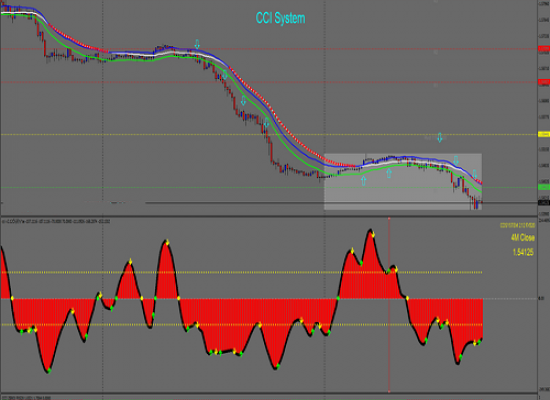
Task: Select the 1.54125 price value text
Action: [x=523, y=252]
